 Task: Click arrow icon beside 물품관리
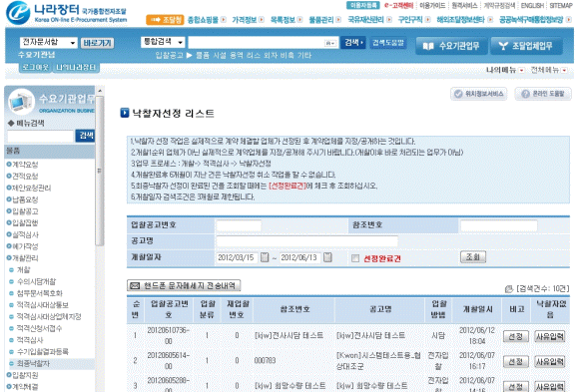[338, 20]
